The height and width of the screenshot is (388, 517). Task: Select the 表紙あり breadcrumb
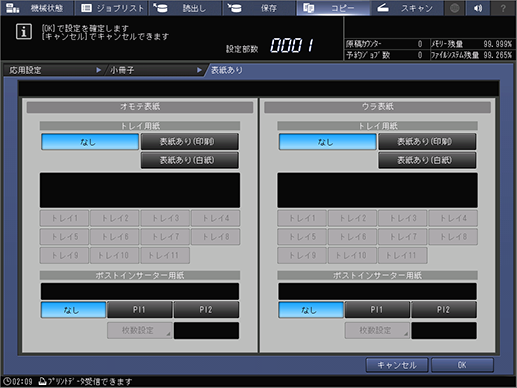pos(227,70)
